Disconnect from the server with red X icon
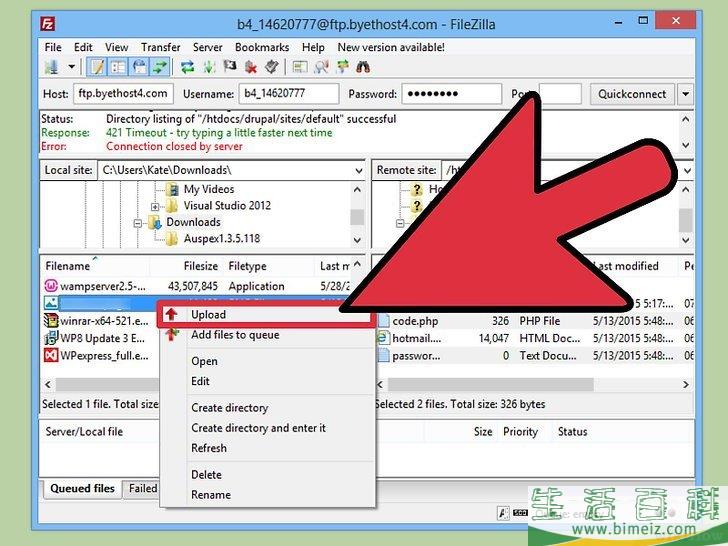The image size is (728, 546). click(251, 67)
